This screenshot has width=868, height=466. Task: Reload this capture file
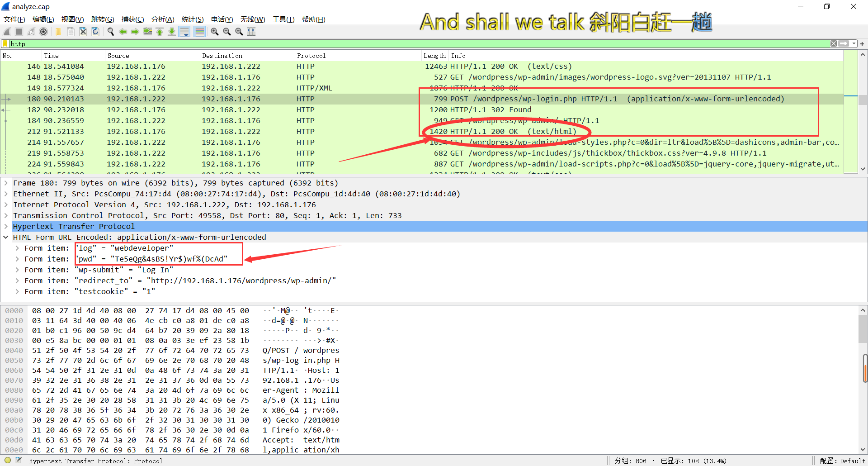coord(95,32)
